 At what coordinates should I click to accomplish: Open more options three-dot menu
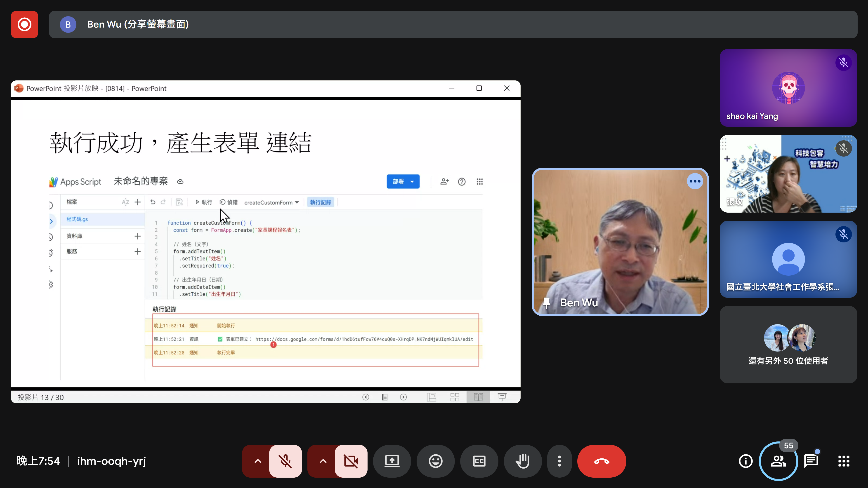tap(559, 461)
